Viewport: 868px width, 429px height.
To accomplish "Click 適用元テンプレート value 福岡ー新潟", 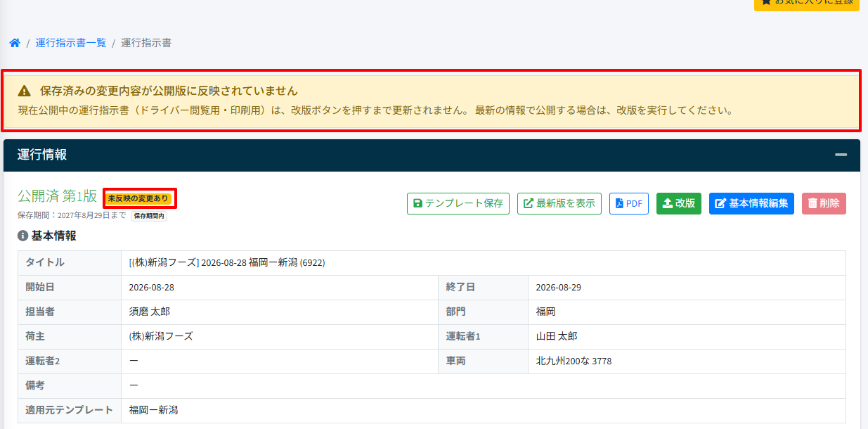I will (154, 410).
